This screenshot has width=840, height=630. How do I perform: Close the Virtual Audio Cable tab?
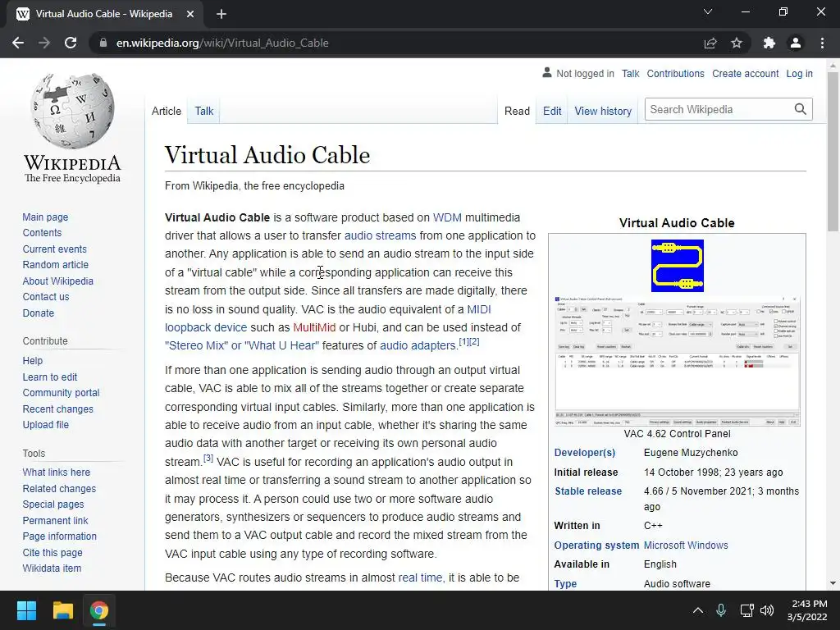(x=190, y=14)
